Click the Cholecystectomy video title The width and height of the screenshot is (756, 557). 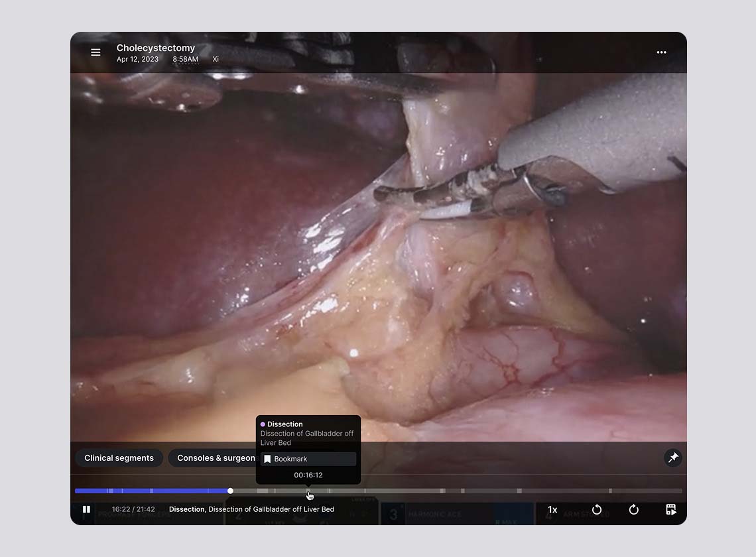pos(156,48)
